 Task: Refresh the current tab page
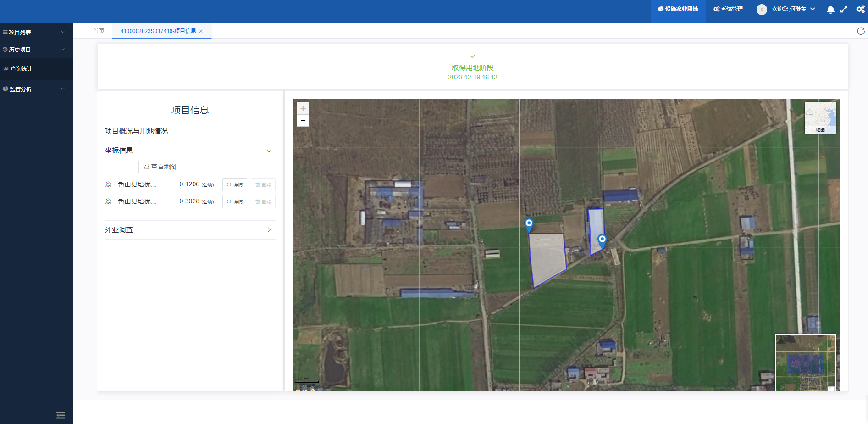(x=861, y=31)
